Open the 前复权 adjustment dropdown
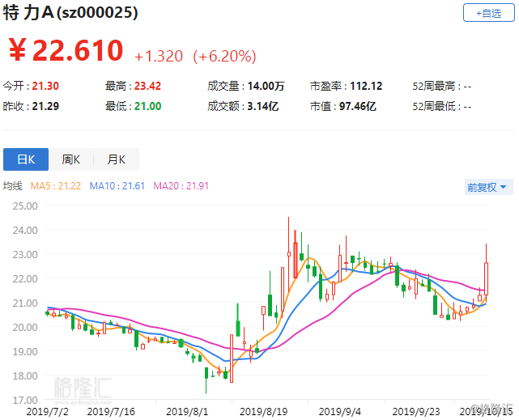 488,187
